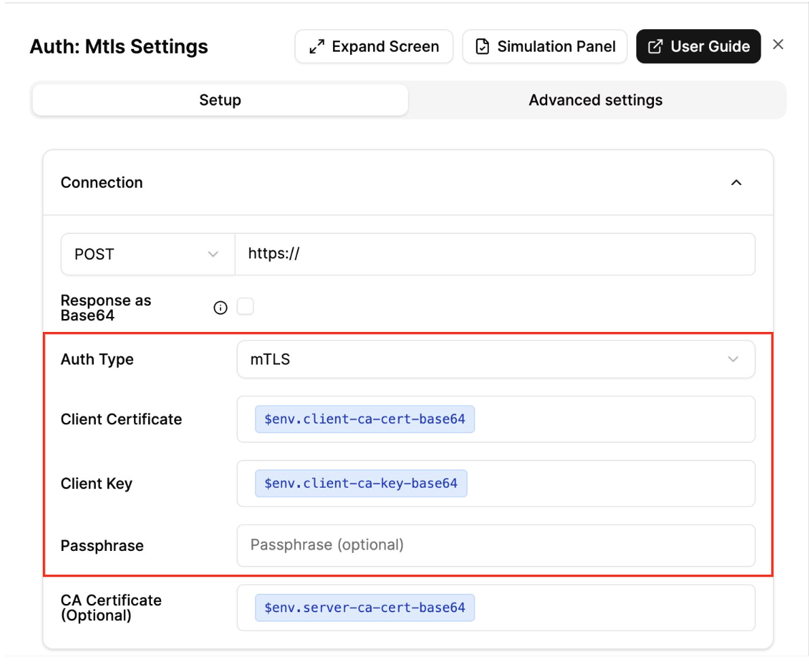Click the Response as Base64 label
This screenshot has height=672, width=809.
[106, 307]
